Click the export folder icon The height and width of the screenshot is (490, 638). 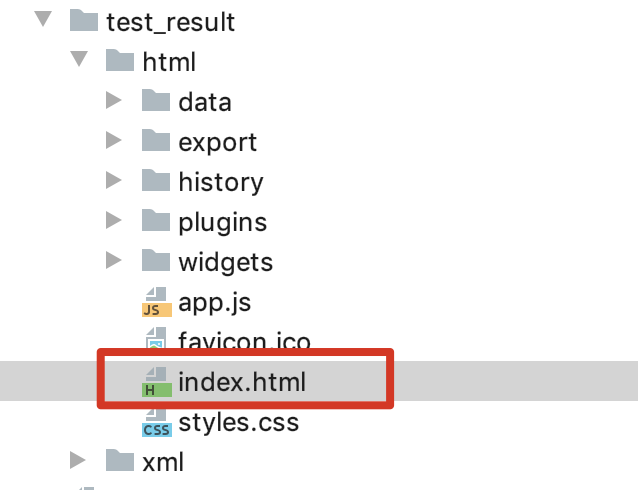coord(156,141)
